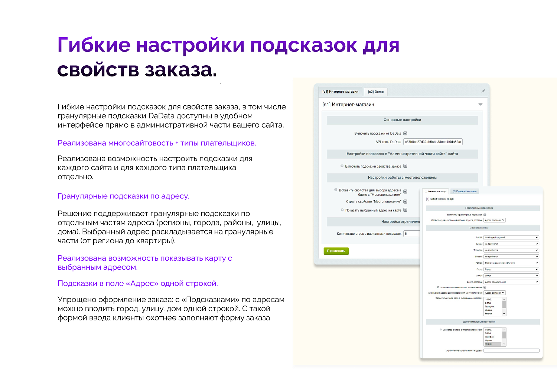Screen dimensions: 557x392
Task: Open the "Адрес доставки" dropdown
Action: click(511, 281)
